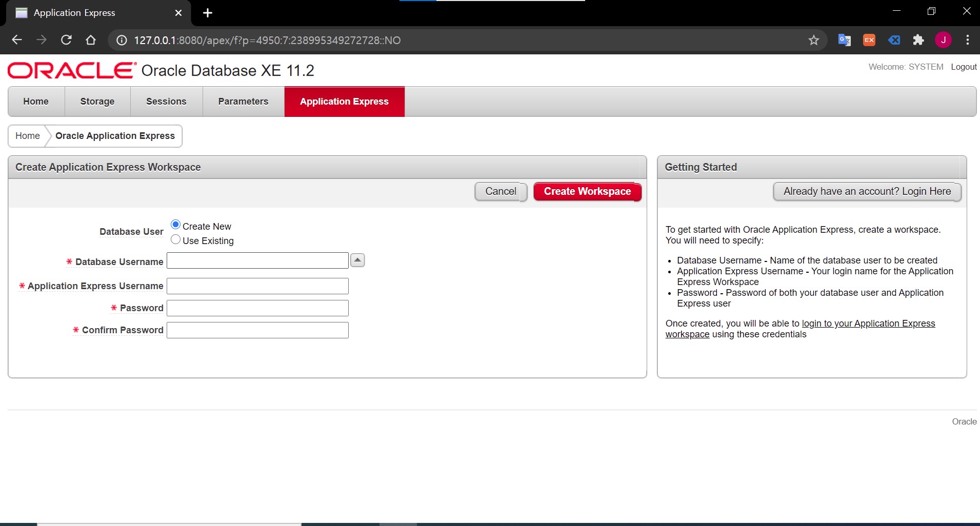Click the Welcome: SYSTEM text
980x526 pixels.
pyautogui.click(x=906, y=67)
